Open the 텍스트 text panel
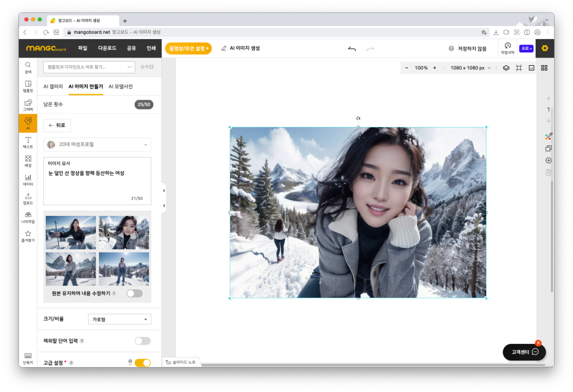 tap(28, 142)
